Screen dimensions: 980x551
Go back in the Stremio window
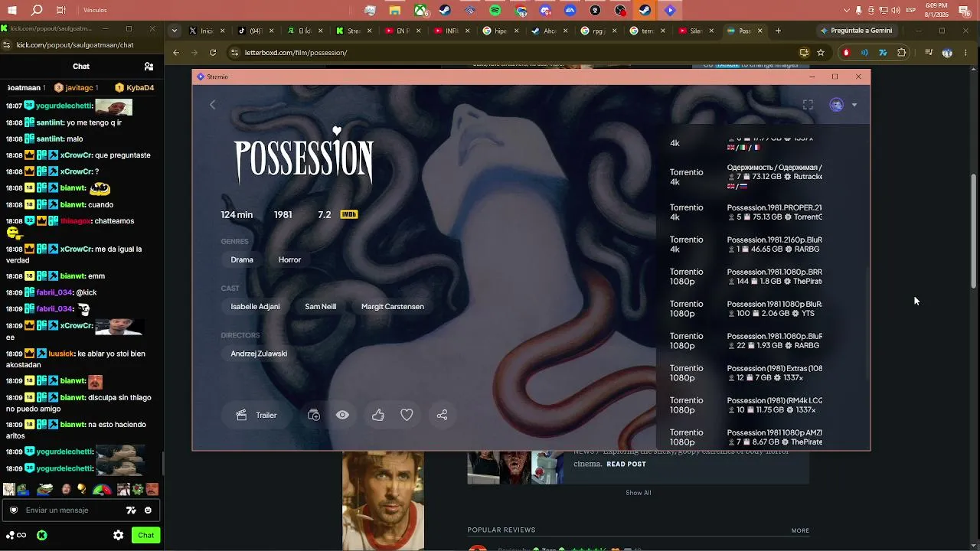(x=213, y=105)
